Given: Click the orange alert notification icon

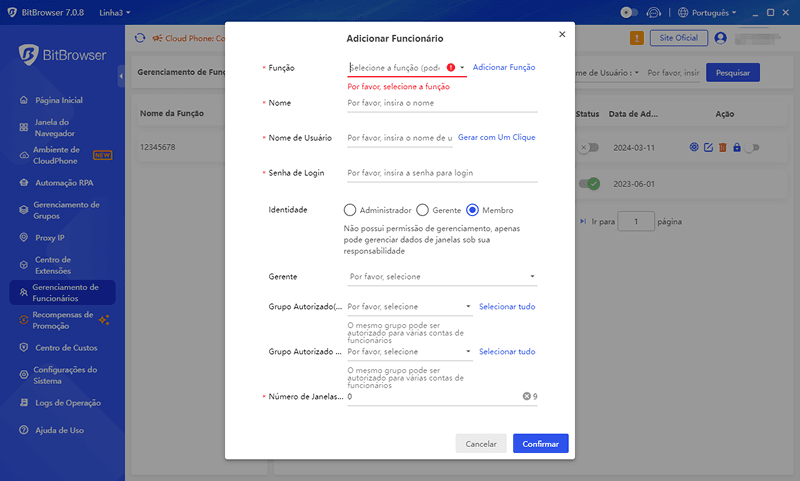Looking at the screenshot, I should [636, 38].
